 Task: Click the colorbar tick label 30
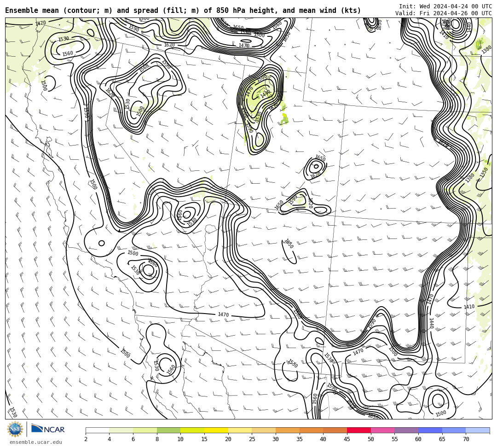coord(276,439)
